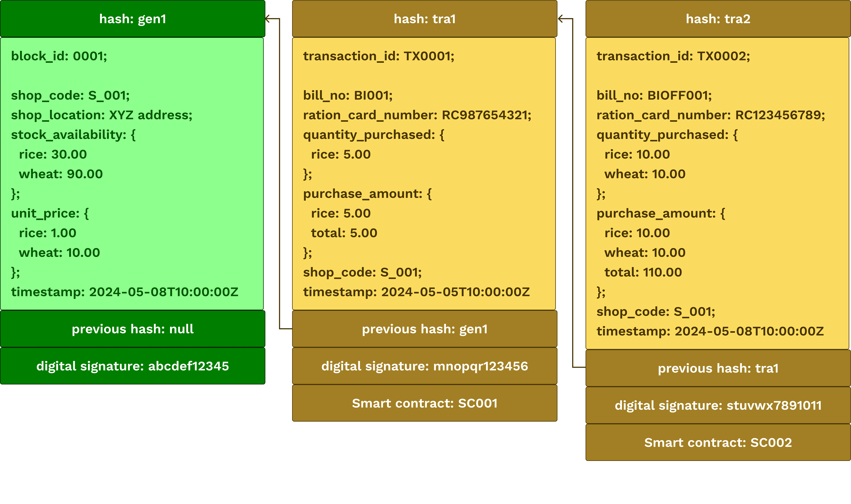The height and width of the screenshot is (504, 851).
Task: Select "shop_code: S_001;" in the tra2 block
Action: [656, 312]
